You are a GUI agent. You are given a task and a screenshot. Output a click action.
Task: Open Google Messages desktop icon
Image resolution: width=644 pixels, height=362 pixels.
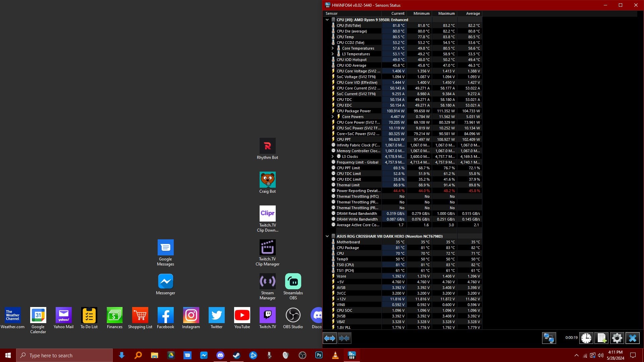(x=165, y=253)
